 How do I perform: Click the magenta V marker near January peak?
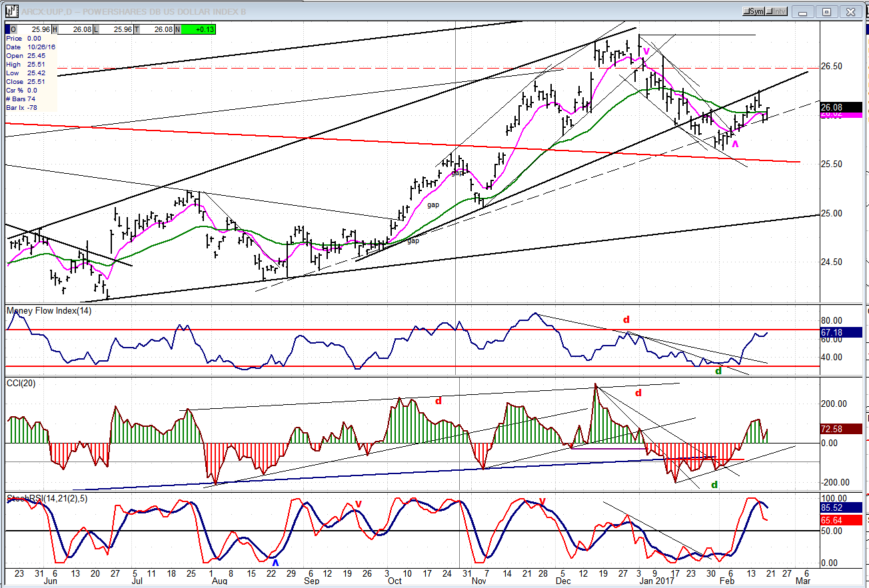click(646, 52)
